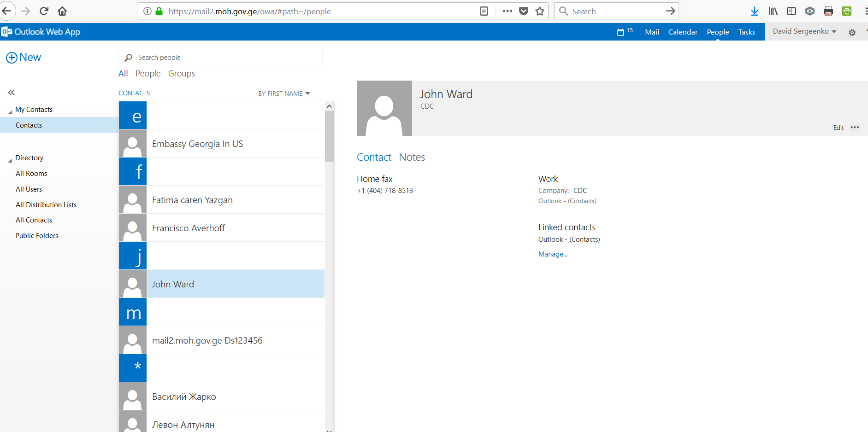Collapse the Directory tree section
This screenshot has width=868, height=432.
(10, 160)
